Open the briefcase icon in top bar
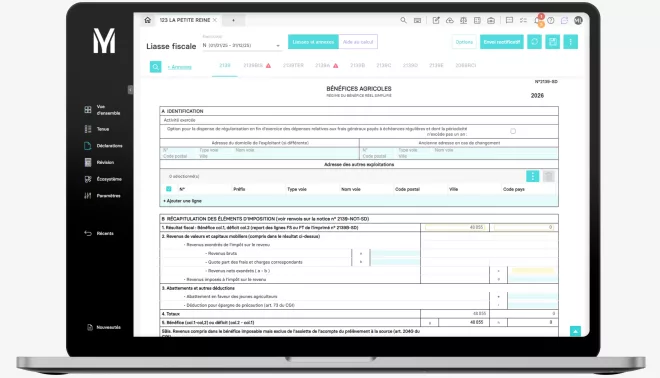Viewport: 660px width, 378px height. (x=491, y=20)
